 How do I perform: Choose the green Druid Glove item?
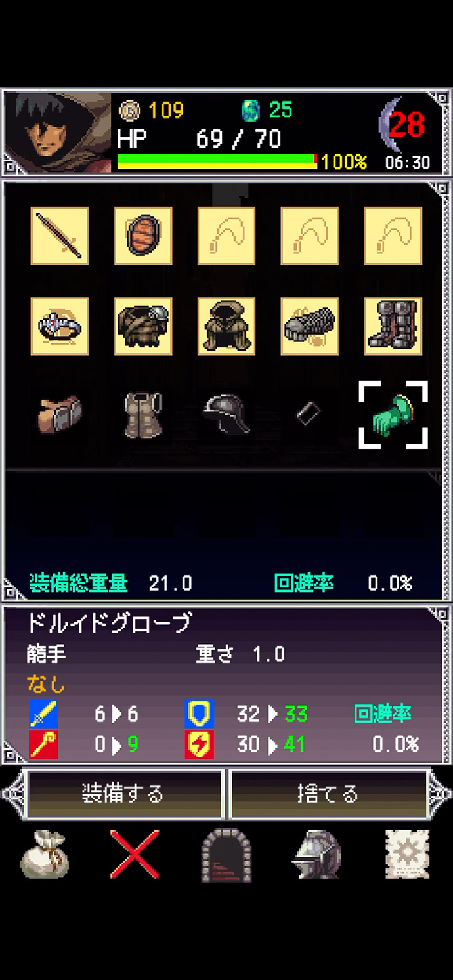click(x=393, y=415)
